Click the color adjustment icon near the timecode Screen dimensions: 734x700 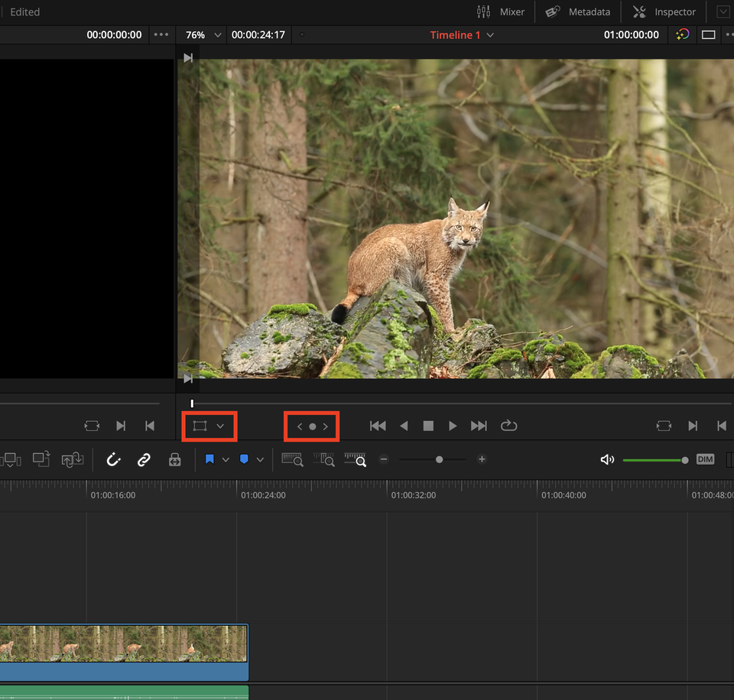(x=681, y=34)
